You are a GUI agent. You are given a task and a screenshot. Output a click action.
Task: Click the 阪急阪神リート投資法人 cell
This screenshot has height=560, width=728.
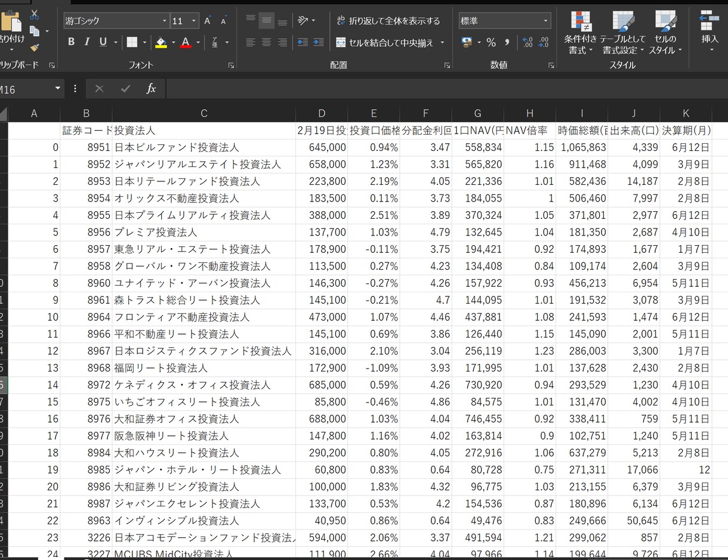[204, 436]
